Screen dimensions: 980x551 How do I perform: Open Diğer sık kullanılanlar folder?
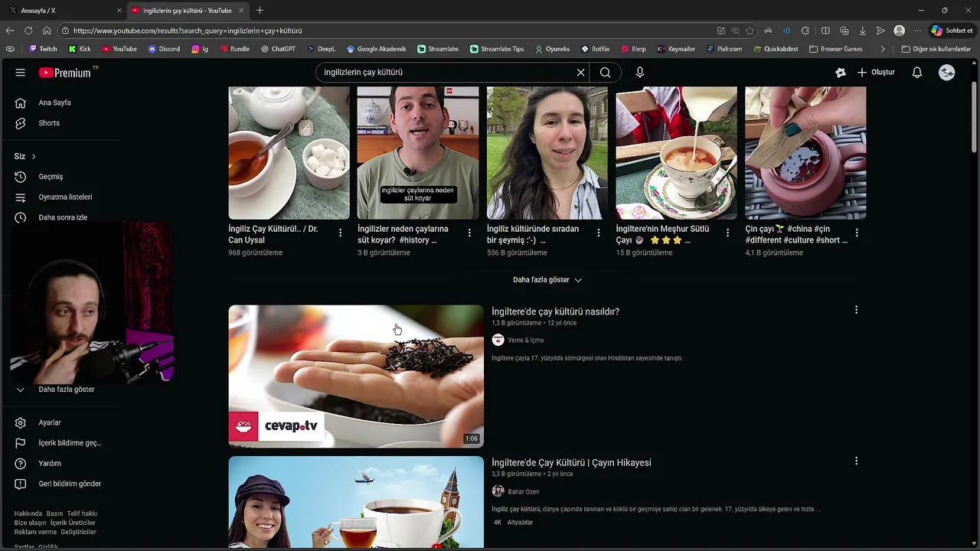pyautogui.click(x=936, y=49)
